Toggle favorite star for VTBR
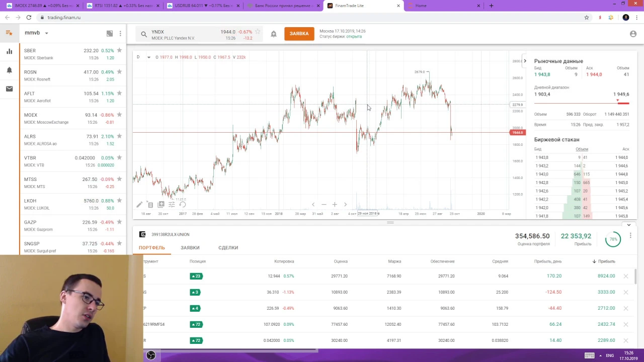Screen dimensions: 644x362 tap(119, 157)
